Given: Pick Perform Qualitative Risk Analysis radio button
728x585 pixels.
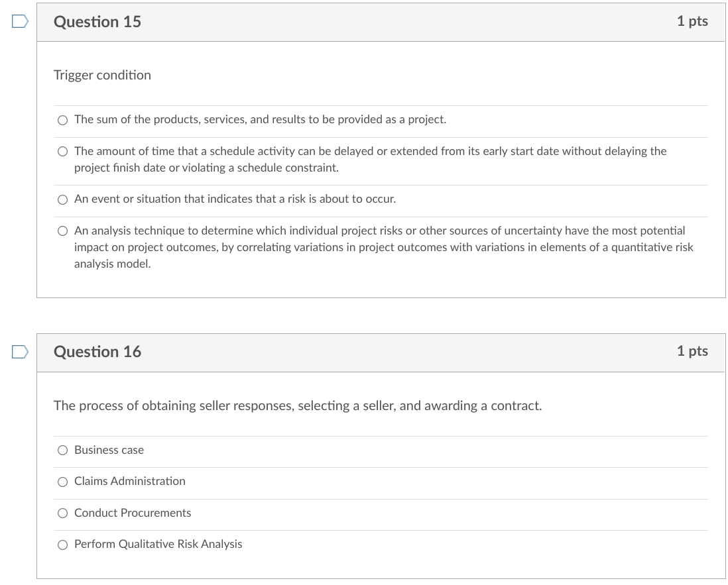Looking at the screenshot, I should point(62,545).
